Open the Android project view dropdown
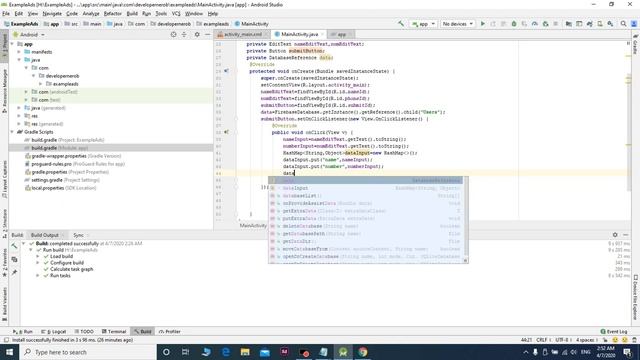 (x=29, y=35)
